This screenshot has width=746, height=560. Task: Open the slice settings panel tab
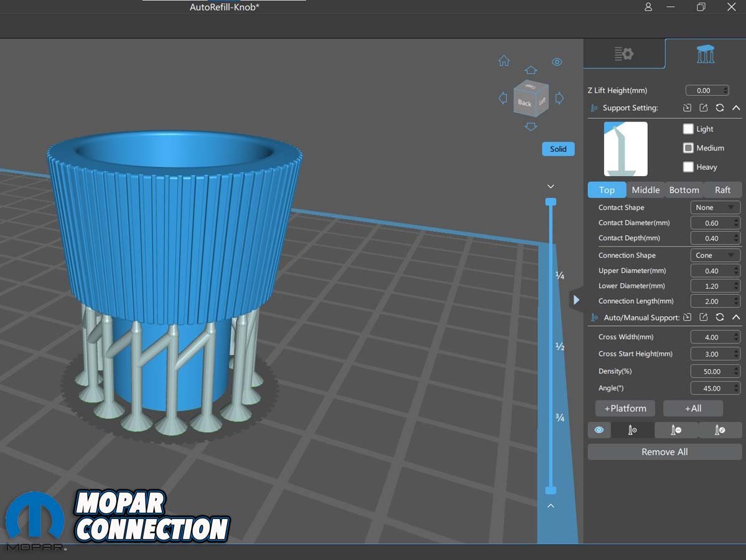623,54
